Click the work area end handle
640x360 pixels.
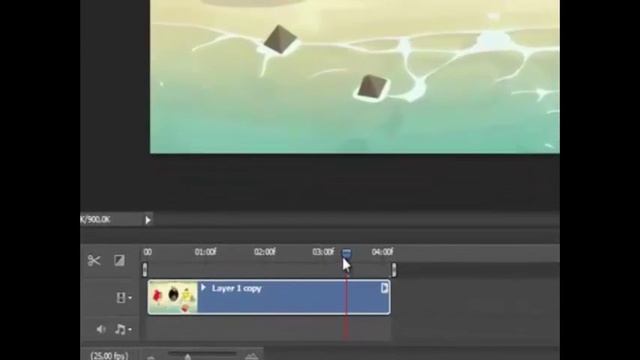pos(393,270)
